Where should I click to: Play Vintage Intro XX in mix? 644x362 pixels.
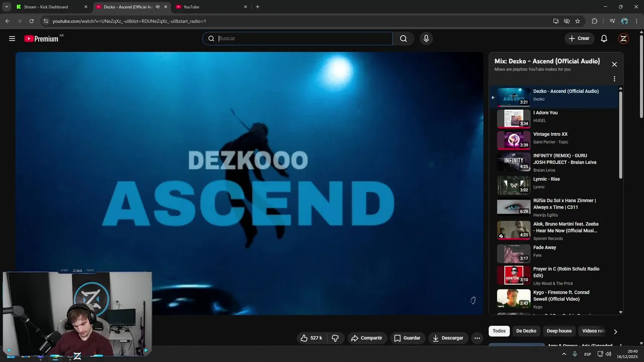553,140
